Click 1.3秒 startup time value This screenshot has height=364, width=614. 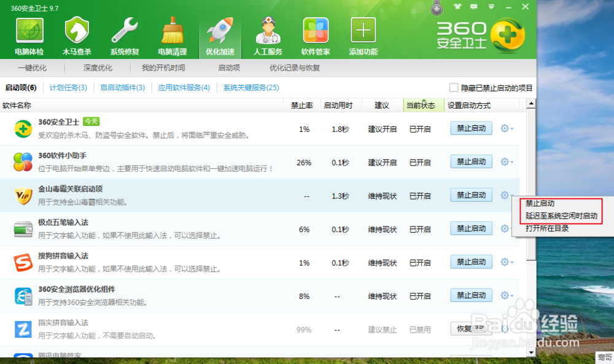coord(340,196)
